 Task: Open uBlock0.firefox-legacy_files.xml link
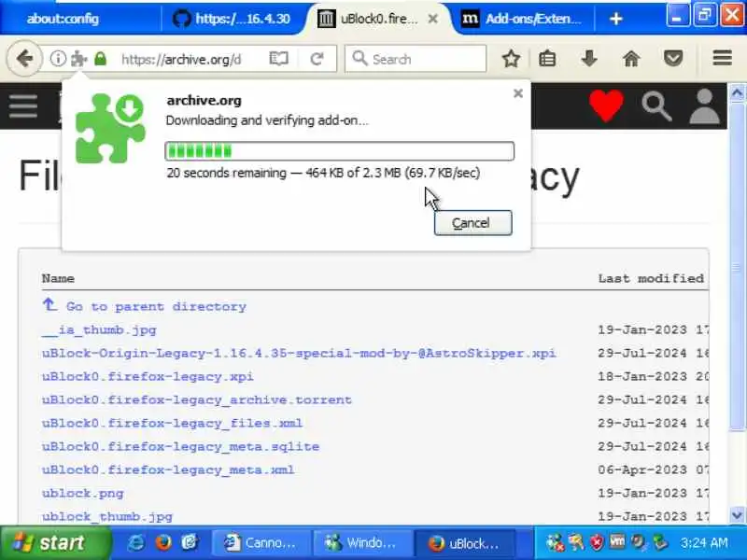172,424
